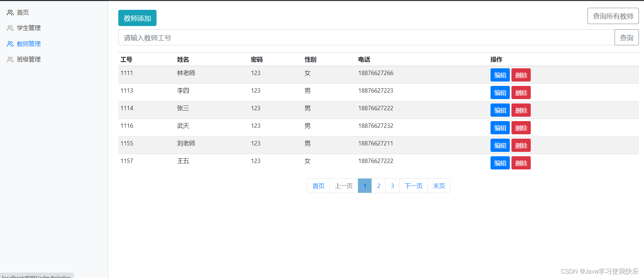Viewport: 644px width, 278px height.
Task: Click the name cell 李四
Action: coord(183,91)
